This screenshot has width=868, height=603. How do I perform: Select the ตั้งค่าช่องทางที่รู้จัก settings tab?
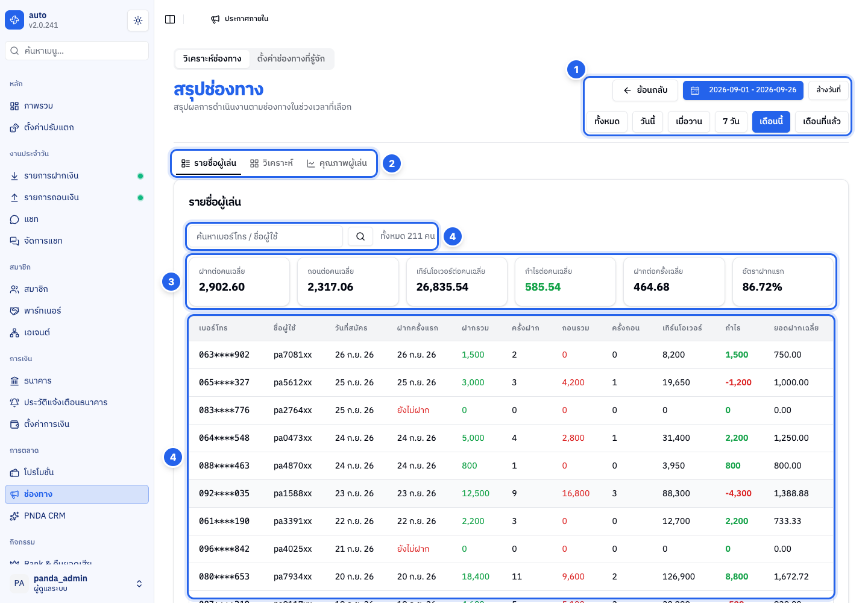291,59
